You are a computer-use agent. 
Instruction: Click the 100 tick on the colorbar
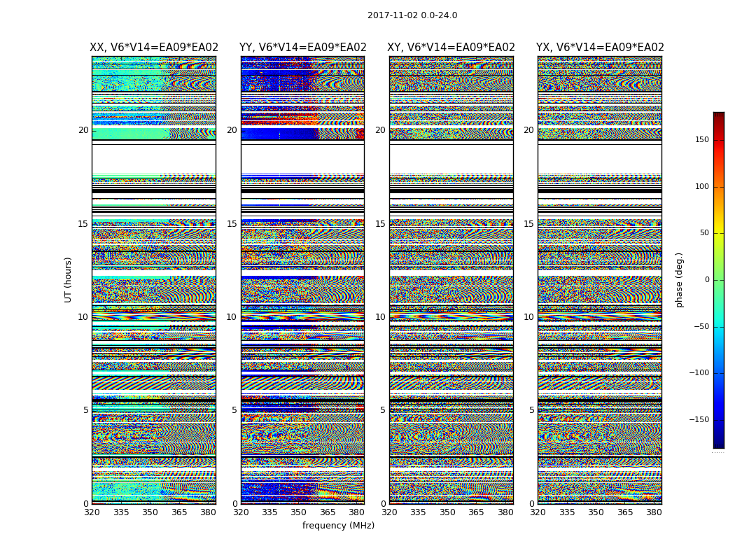coord(701,186)
